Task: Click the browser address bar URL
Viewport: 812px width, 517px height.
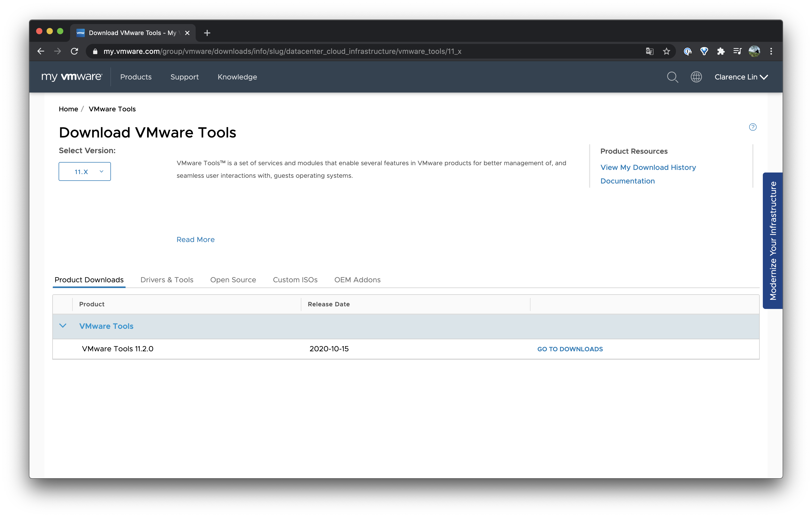Action: pos(282,51)
